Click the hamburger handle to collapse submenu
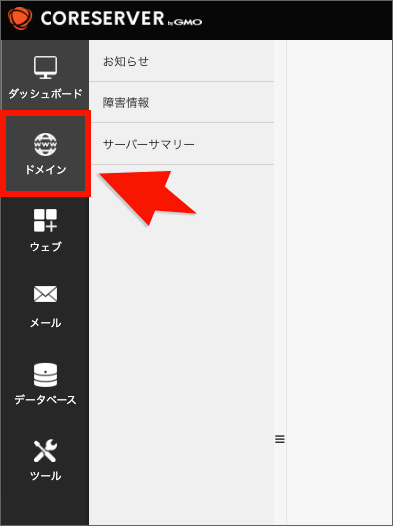 click(280, 439)
